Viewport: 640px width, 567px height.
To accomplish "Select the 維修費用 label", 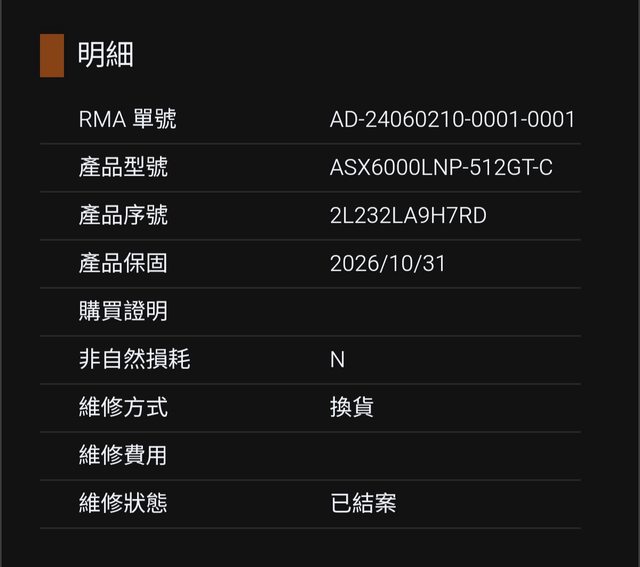I will (123, 456).
